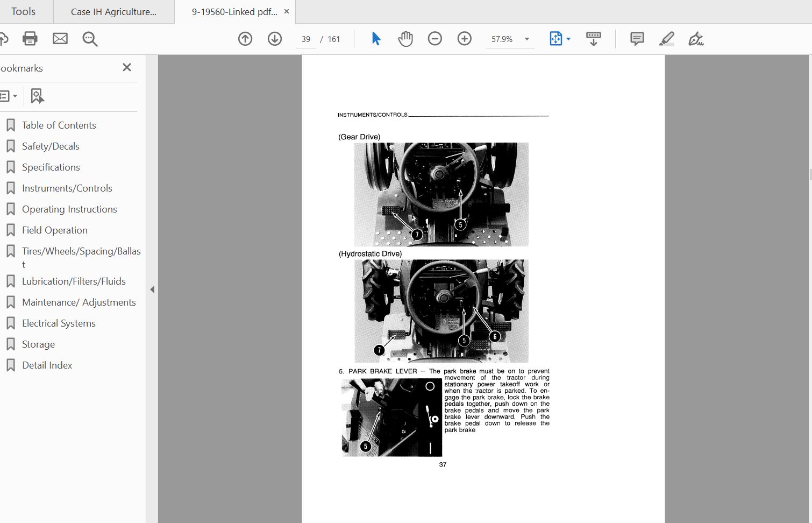Viewport: 812px width, 523px height.
Task: Go to Lubrication/Filters/Fluids bookmark
Action: point(74,281)
